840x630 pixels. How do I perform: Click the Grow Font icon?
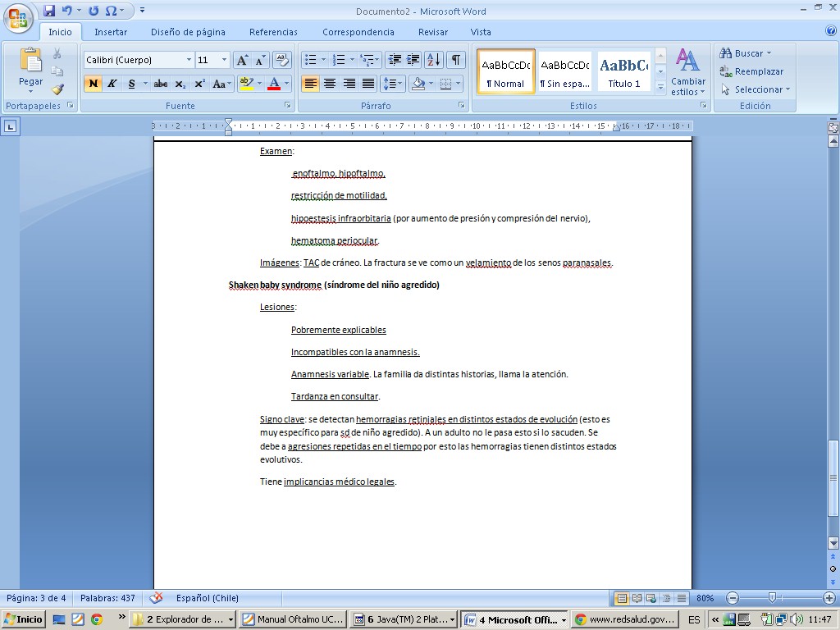[x=242, y=60]
